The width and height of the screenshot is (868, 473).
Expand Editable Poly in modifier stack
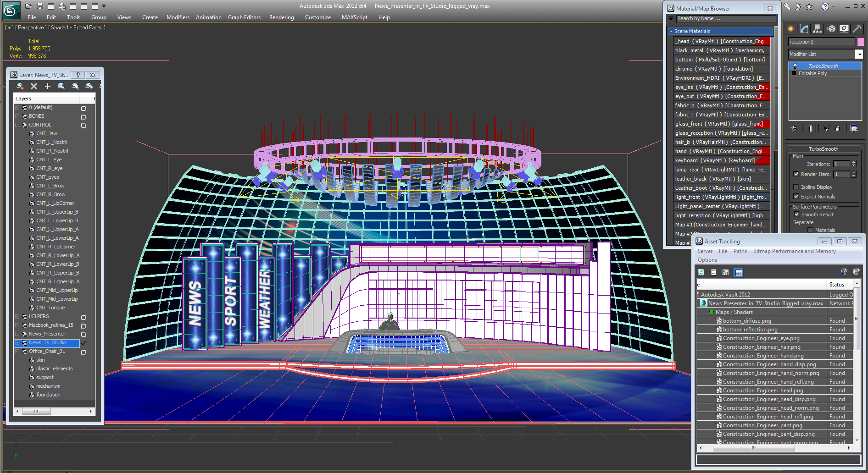pyautogui.click(x=794, y=73)
